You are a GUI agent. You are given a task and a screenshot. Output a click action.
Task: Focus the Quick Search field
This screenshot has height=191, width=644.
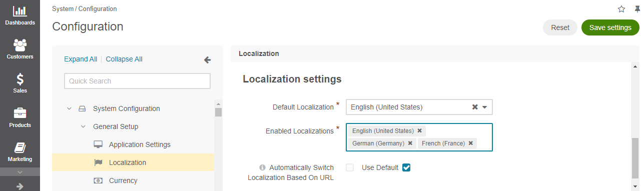[137, 81]
